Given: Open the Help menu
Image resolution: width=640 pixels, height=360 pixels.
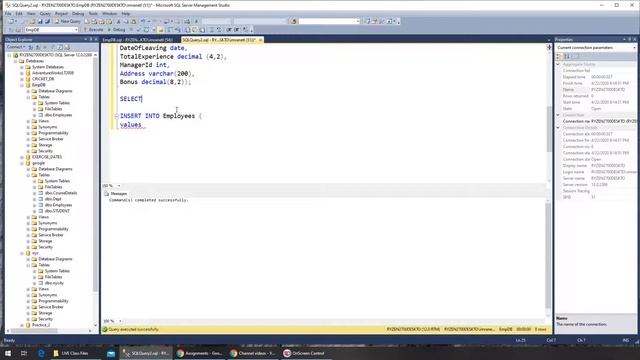Looking at the screenshot, I should tap(125, 13).
